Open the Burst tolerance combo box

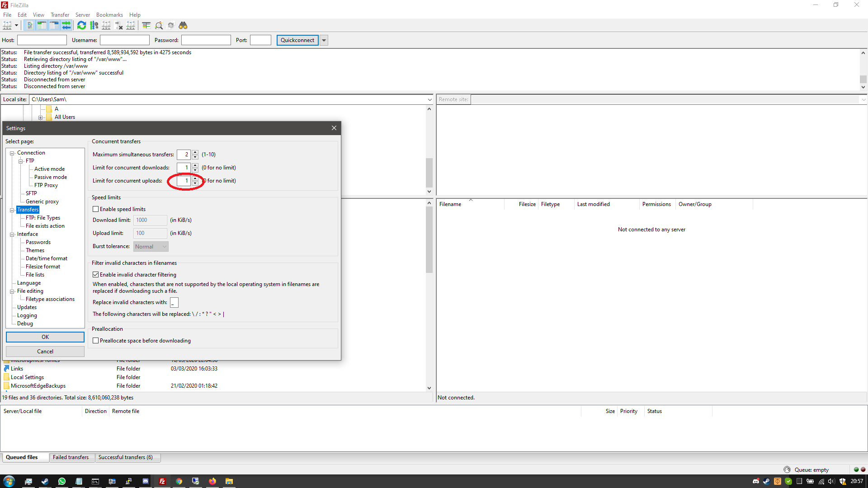[x=151, y=247]
